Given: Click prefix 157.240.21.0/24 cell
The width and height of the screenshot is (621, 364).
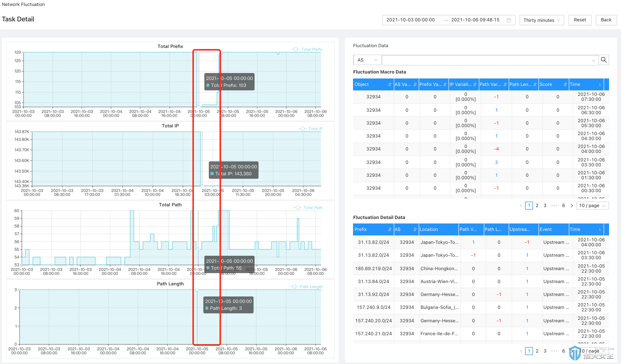Looking at the screenshot, I should coord(373,334).
